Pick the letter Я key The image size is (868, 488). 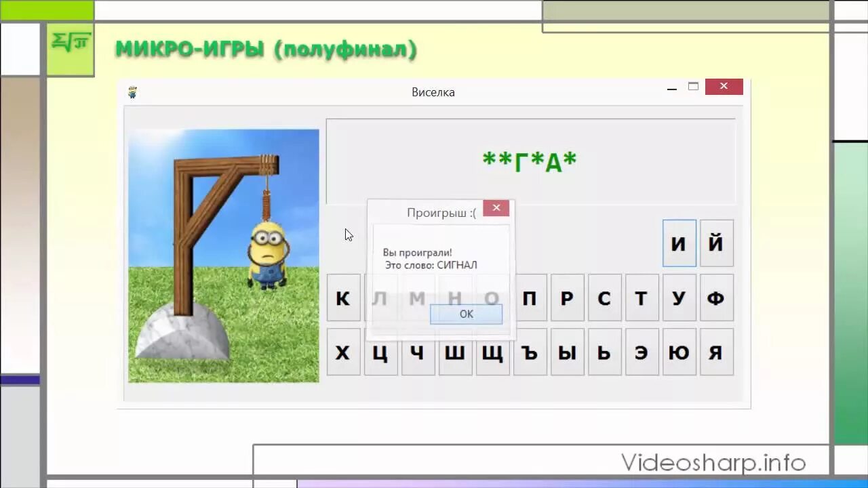[x=717, y=352]
